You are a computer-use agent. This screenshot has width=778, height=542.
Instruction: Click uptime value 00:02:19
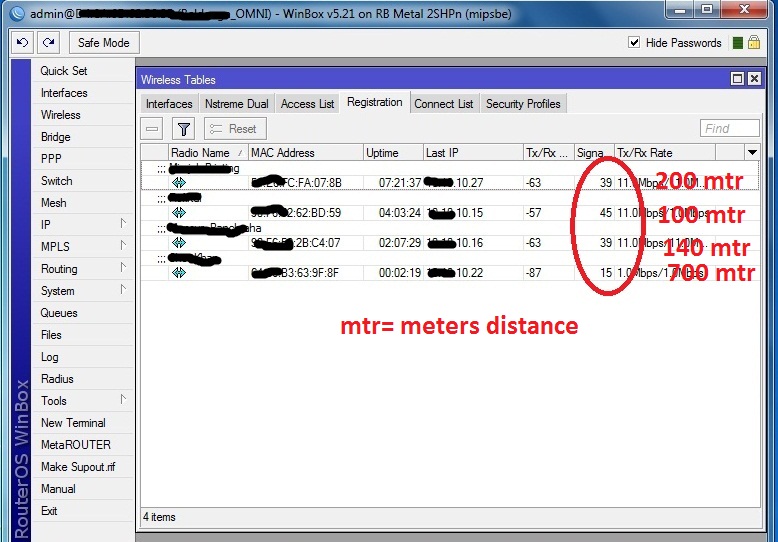tap(400, 273)
